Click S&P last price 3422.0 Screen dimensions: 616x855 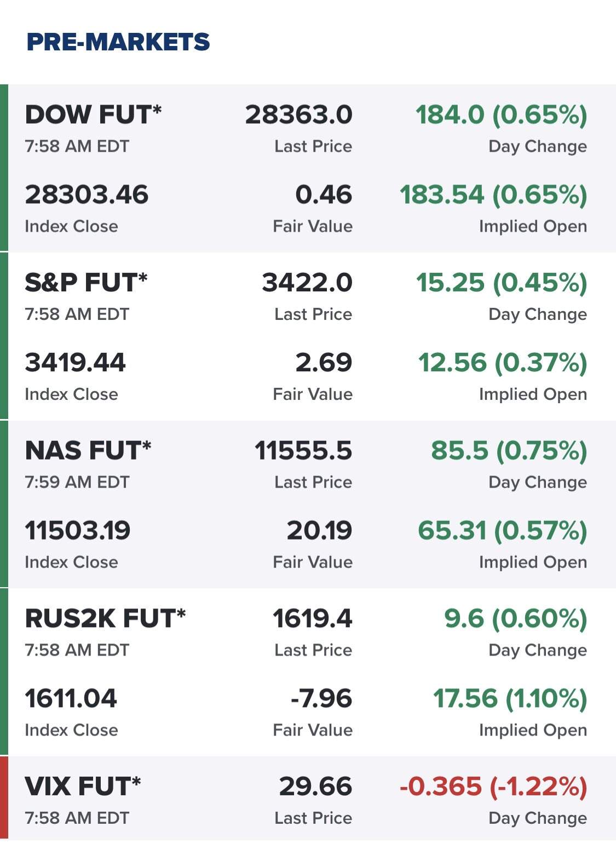click(307, 283)
